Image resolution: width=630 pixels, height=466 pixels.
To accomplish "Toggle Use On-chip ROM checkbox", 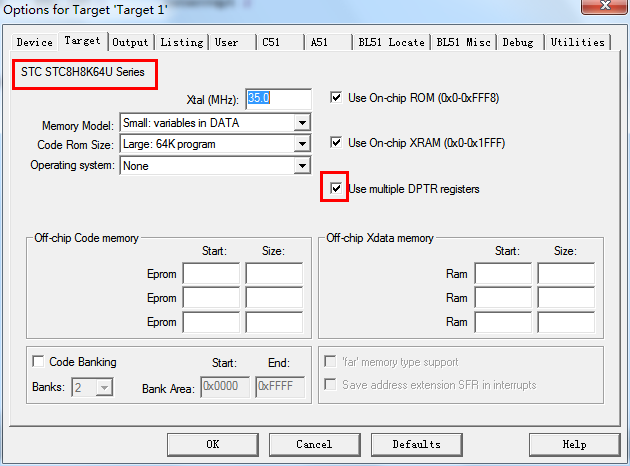I will tap(336, 98).
